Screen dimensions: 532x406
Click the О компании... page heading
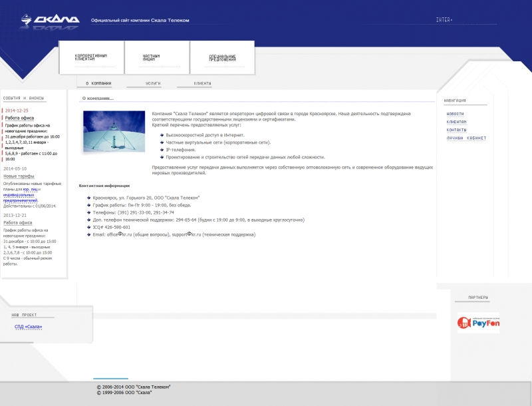pyautogui.click(x=98, y=99)
